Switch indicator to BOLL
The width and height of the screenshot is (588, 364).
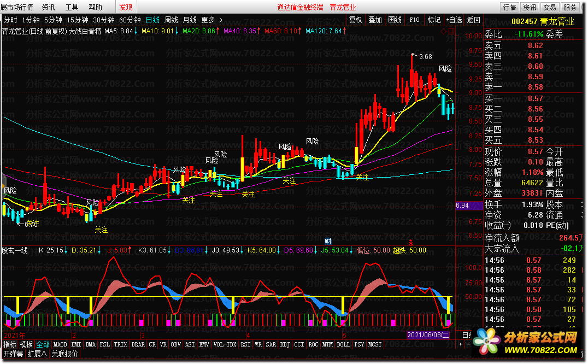click(343, 344)
